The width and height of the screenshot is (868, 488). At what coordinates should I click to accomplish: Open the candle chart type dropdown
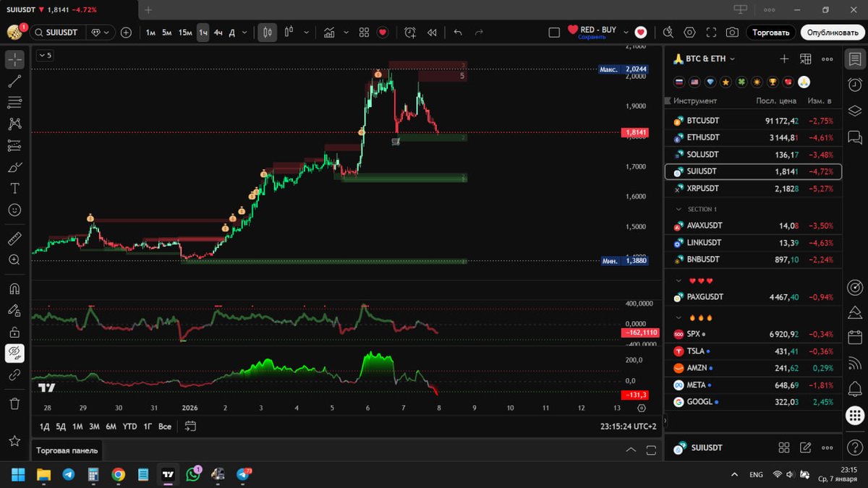306,33
